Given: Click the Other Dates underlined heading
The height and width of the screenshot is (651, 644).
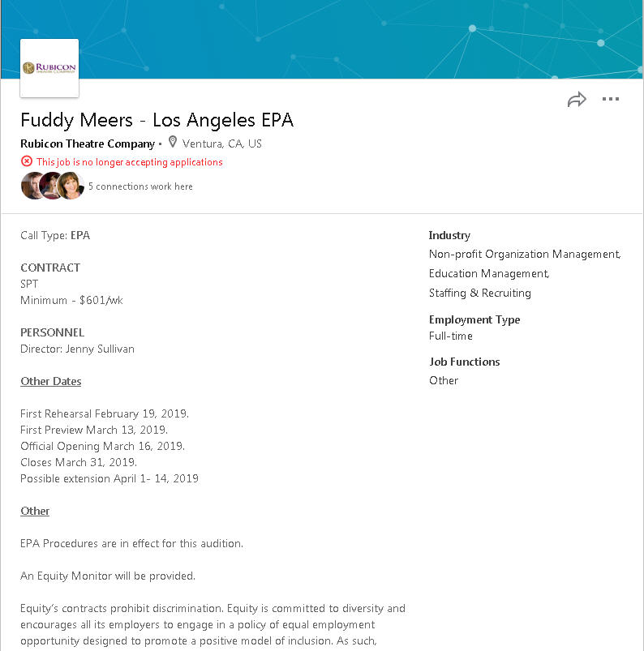Looking at the screenshot, I should [x=51, y=381].
